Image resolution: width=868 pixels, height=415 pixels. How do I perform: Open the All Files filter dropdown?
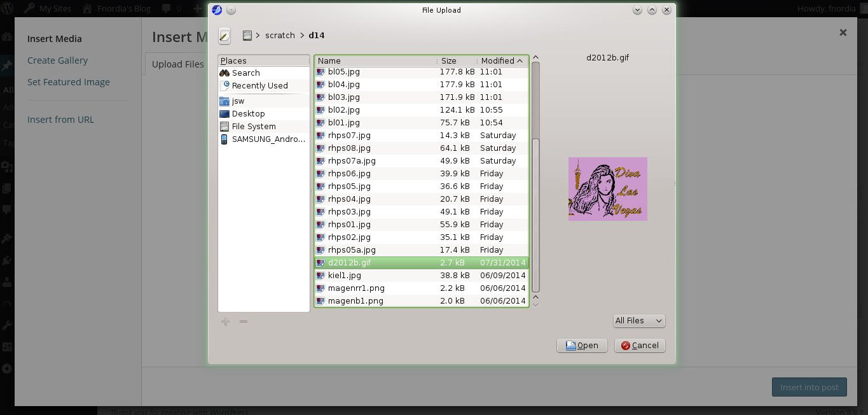pyautogui.click(x=639, y=321)
